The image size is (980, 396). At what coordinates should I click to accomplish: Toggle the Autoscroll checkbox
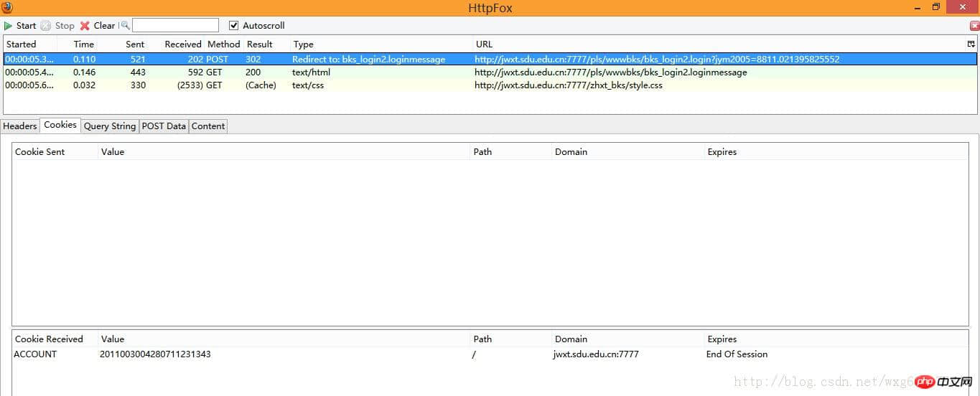tap(233, 26)
